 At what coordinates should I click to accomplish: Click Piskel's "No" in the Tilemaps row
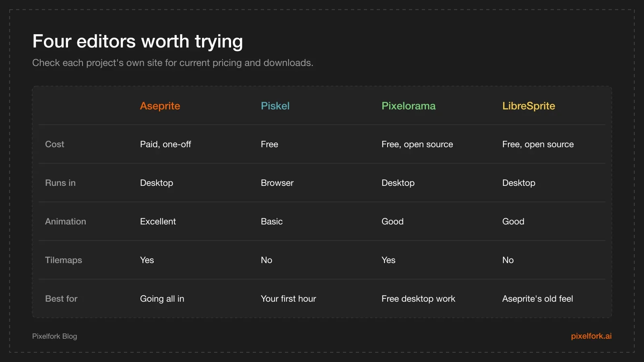pos(266,260)
